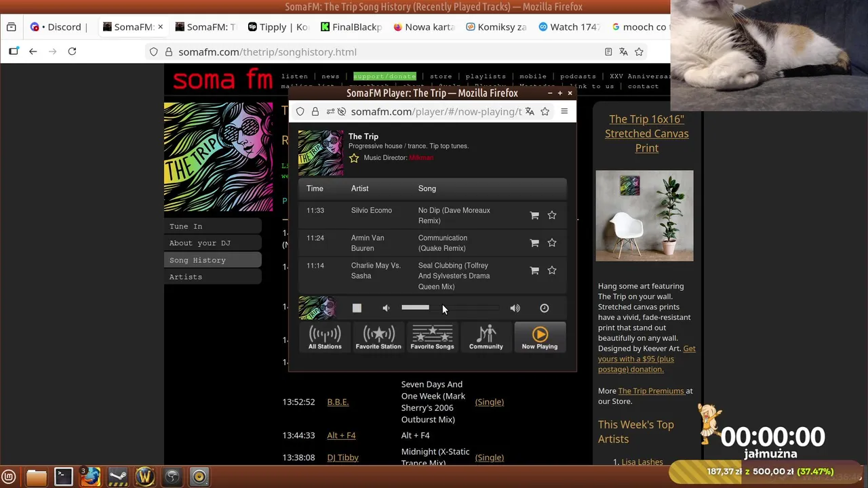Switch to the FinalBlackp tab
This screenshot has width=868, height=488.
coord(351,27)
